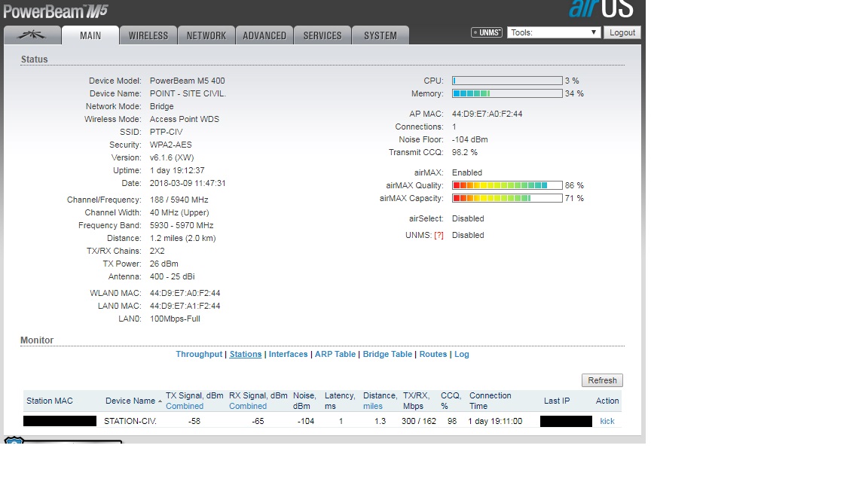Viewport: 868px width, 488px height.
Task: Show the ARP Table
Action: [335, 354]
